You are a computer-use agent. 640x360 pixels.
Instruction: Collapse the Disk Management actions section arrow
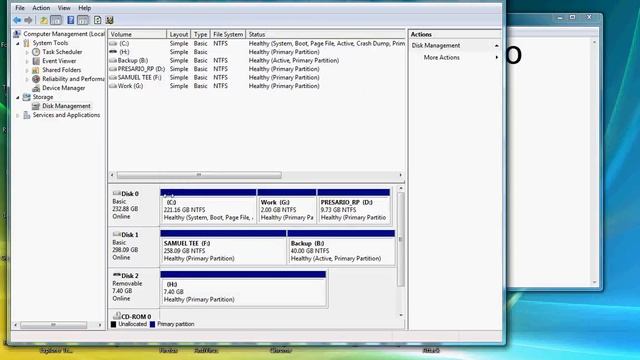click(x=496, y=46)
